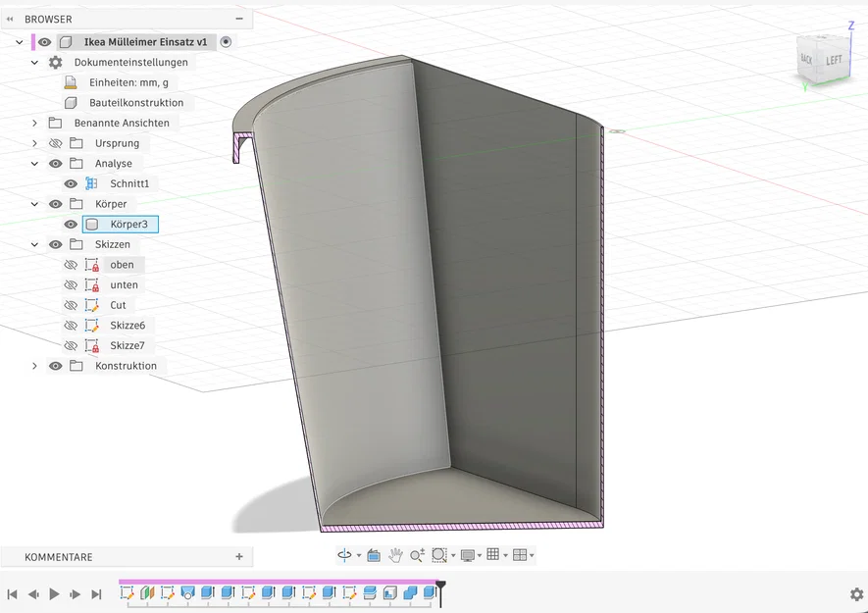Screen dimensions: 868x613
Task: Select the Skizze7 sketch
Action: [x=128, y=345]
